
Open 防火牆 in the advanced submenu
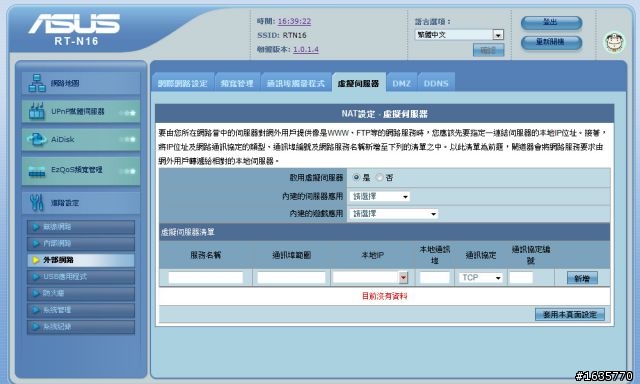pos(81,293)
